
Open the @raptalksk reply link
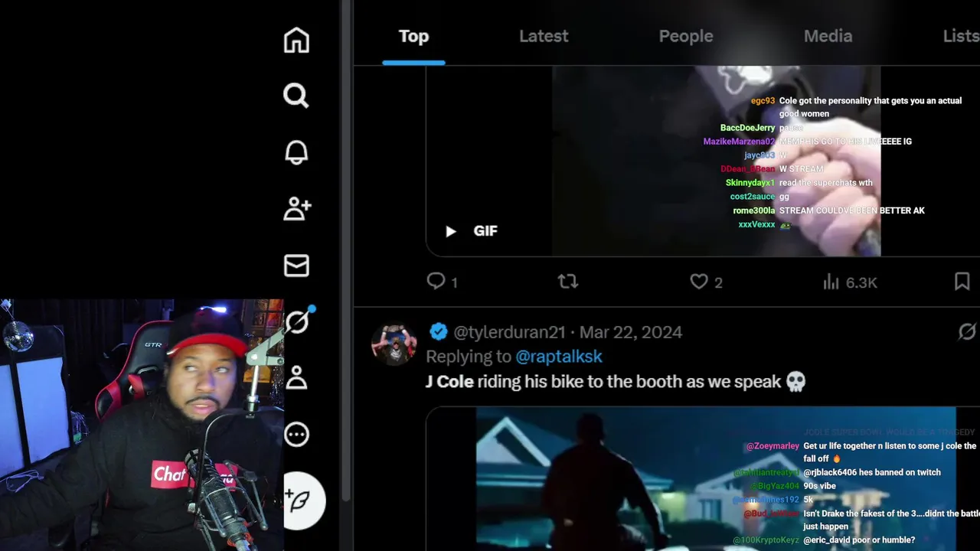click(559, 357)
